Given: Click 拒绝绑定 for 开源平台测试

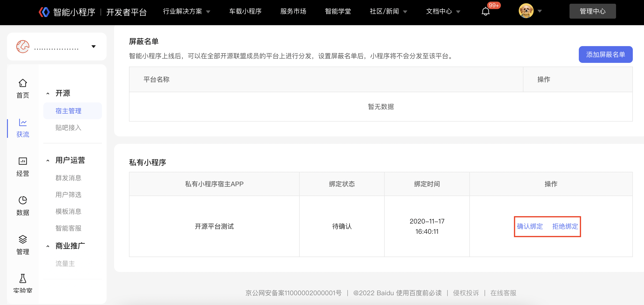Looking at the screenshot, I should click(x=565, y=226).
